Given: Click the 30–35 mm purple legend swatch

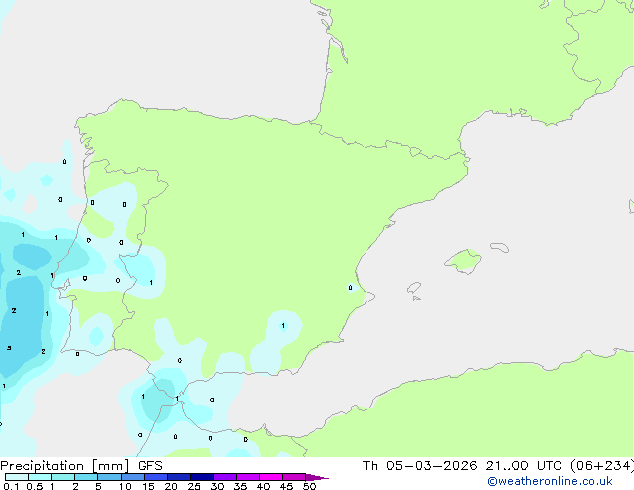Looking at the screenshot, I should tap(224, 477).
